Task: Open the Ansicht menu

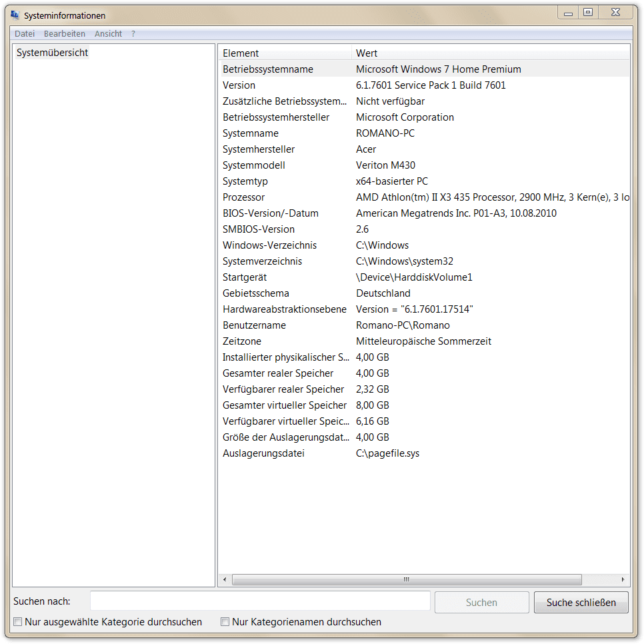Action: tap(108, 34)
